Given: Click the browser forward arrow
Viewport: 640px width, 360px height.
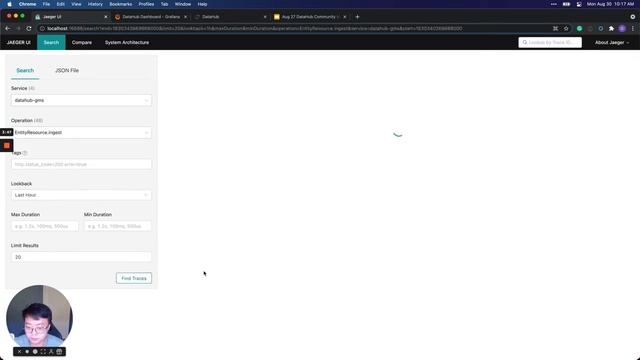Looking at the screenshot, I should [18, 29].
